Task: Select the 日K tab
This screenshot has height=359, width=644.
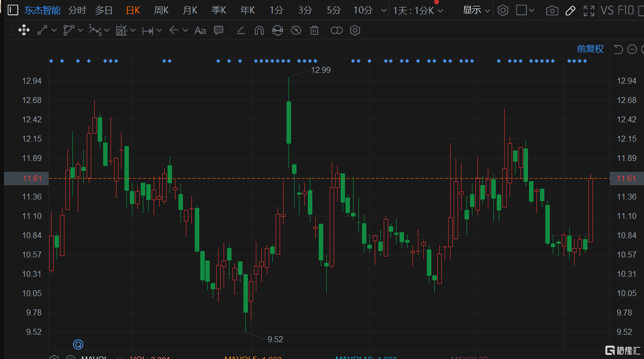Action: tap(133, 10)
